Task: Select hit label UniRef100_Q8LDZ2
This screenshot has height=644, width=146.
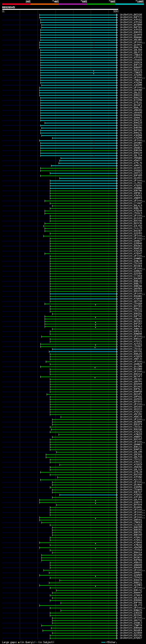Action: click(x=131, y=93)
